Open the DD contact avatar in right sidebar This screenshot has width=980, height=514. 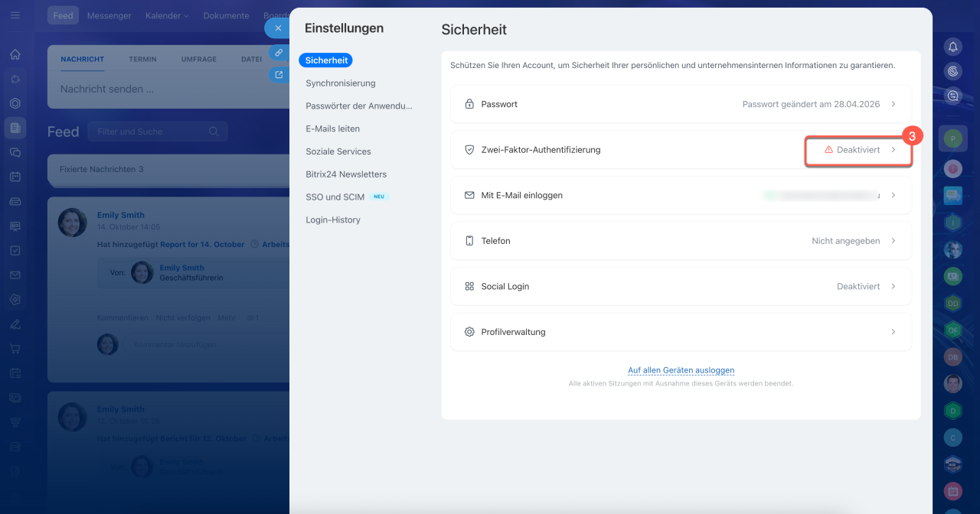click(953, 303)
